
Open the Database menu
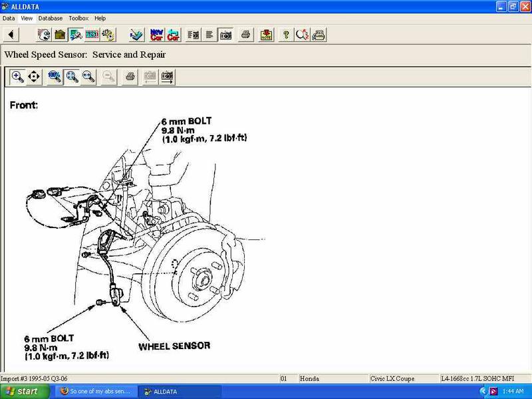pos(51,18)
